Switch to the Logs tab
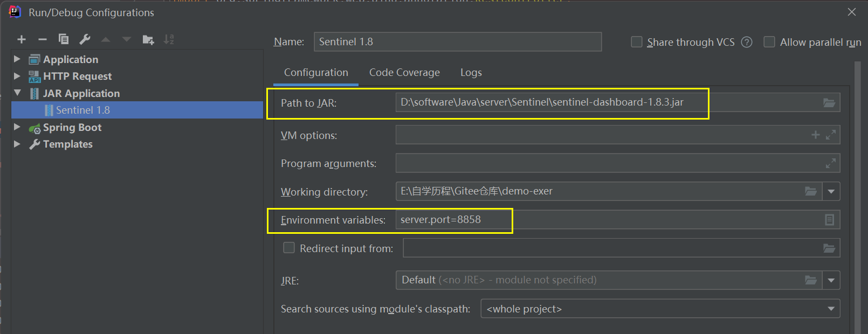Image resolution: width=868 pixels, height=334 pixels. pos(471,73)
